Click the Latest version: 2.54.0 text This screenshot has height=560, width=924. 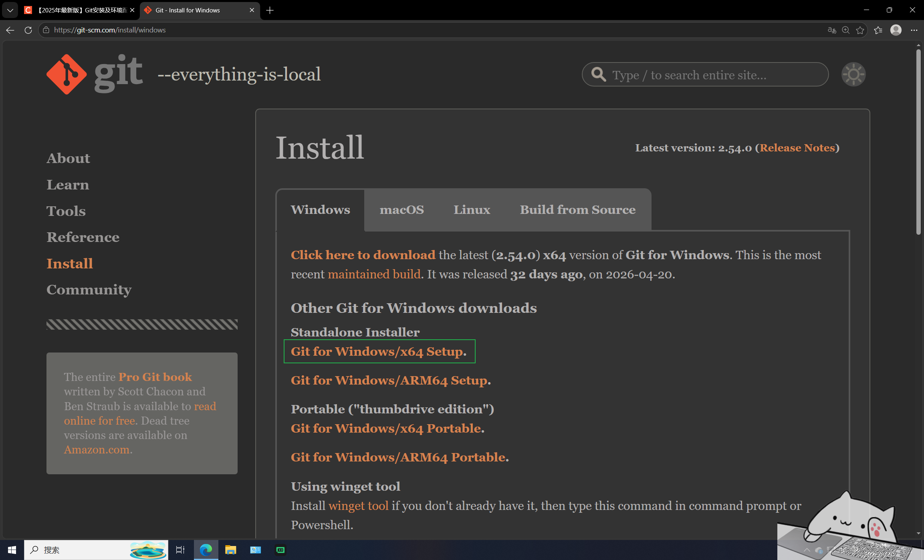[x=693, y=148]
